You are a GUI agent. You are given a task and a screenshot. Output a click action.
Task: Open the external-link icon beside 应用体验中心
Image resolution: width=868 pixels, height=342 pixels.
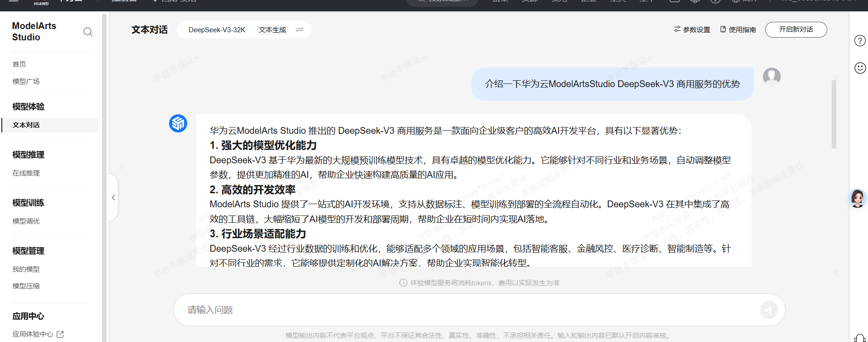click(60, 334)
